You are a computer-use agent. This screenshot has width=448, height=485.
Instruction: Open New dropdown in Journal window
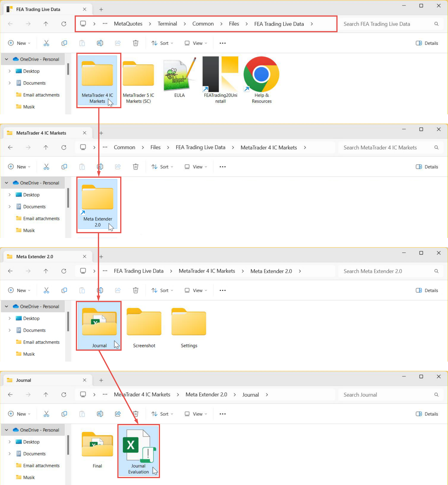[x=19, y=414]
